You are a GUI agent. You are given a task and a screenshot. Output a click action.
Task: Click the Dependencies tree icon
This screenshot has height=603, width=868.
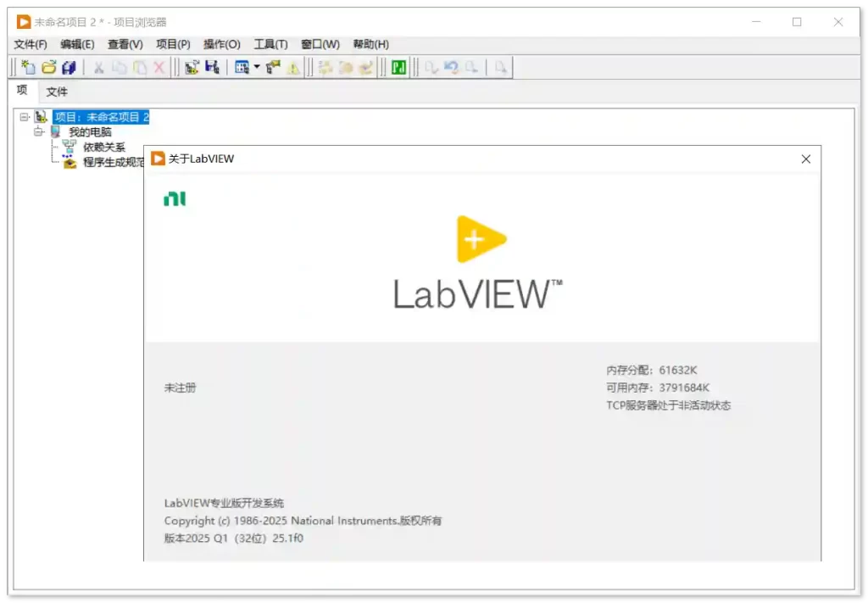click(x=70, y=147)
